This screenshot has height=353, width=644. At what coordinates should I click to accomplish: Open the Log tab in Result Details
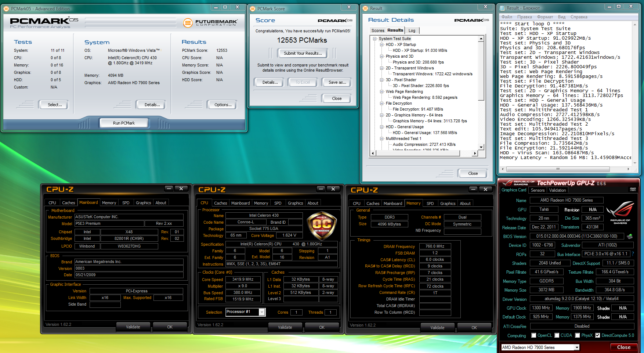pos(412,30)
